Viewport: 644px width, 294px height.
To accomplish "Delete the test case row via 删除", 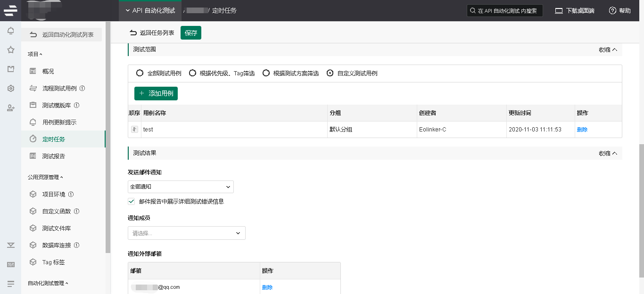I will click(582, 130).
